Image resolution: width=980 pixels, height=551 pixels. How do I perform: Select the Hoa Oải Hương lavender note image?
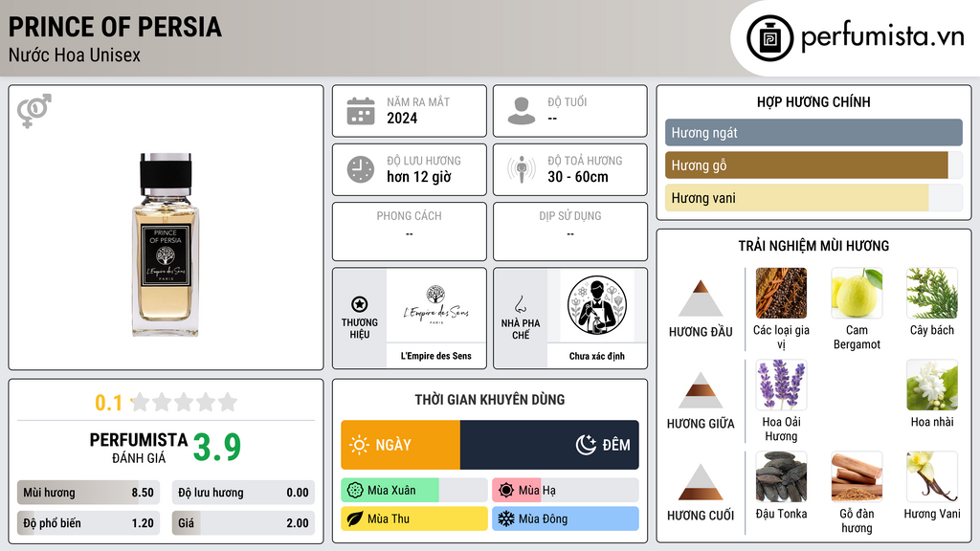[781, 385]
